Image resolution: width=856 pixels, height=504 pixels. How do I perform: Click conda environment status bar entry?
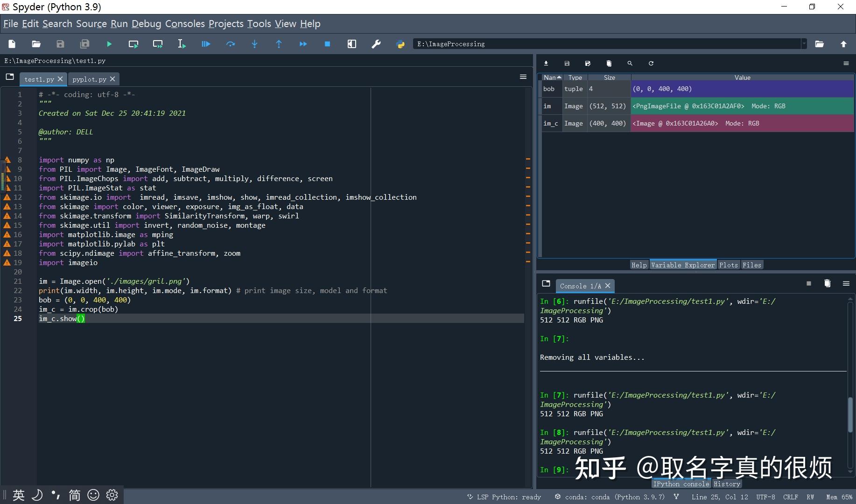click(610, 497)
